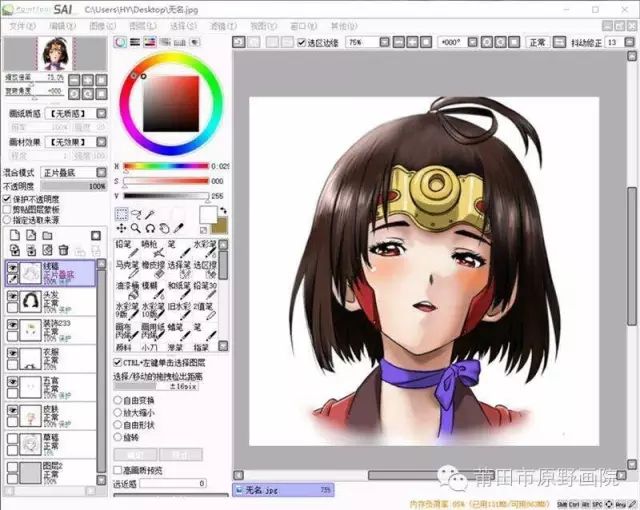Switch to the 无名.jpg document tab
Screen dimensions: 640x510
[x=284, y=490]
